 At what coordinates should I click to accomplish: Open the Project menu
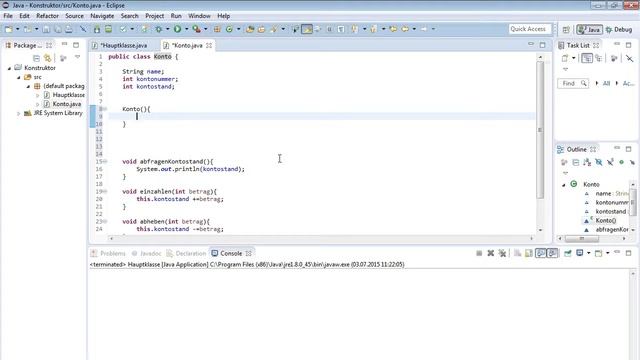[155, 16]
